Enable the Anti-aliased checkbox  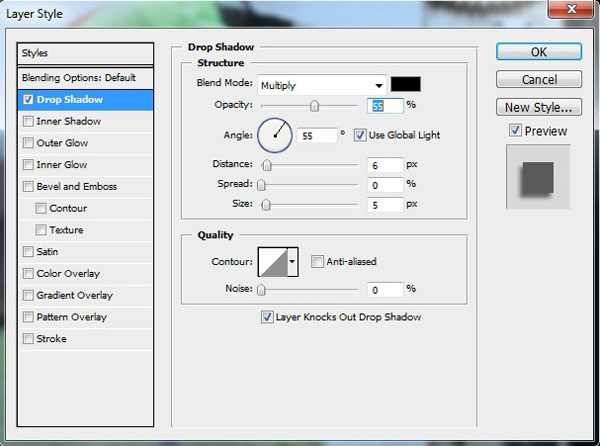click(x=317, y=262)
